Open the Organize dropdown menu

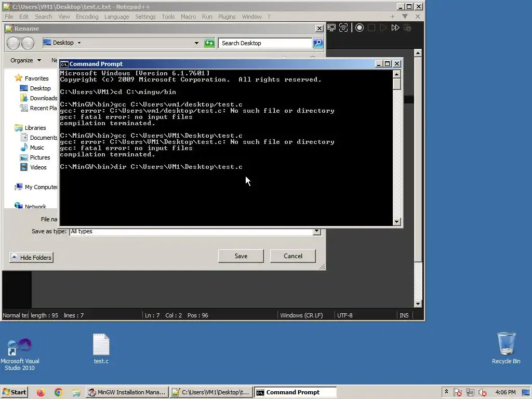[x=25, y=60]
